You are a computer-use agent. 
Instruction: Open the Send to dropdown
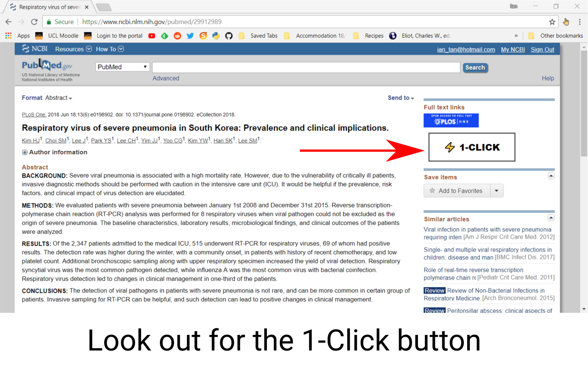click(401, 98)
